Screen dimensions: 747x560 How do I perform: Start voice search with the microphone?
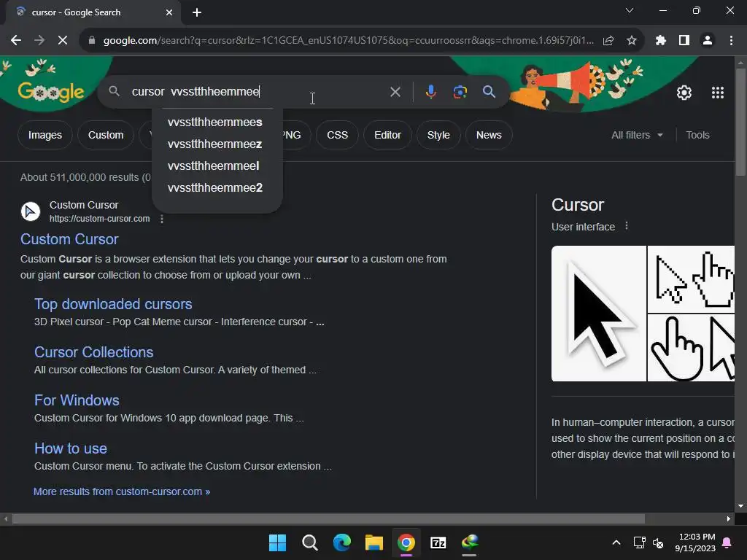point(430,92)
